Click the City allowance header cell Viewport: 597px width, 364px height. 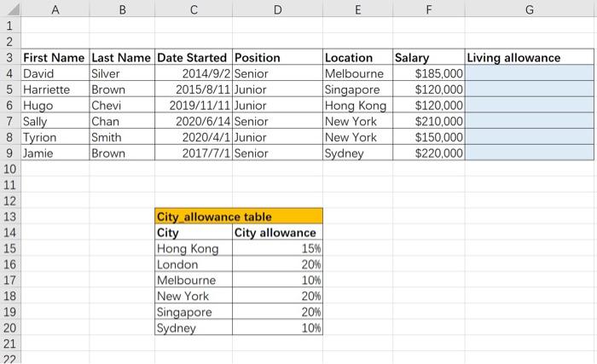277,232
